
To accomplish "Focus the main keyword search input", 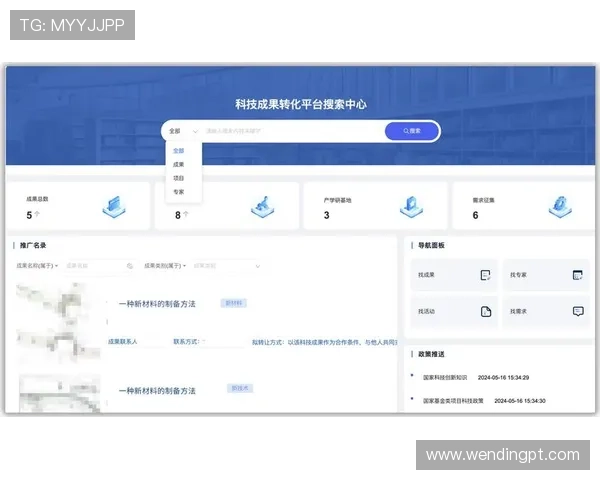I will (293, 131).
